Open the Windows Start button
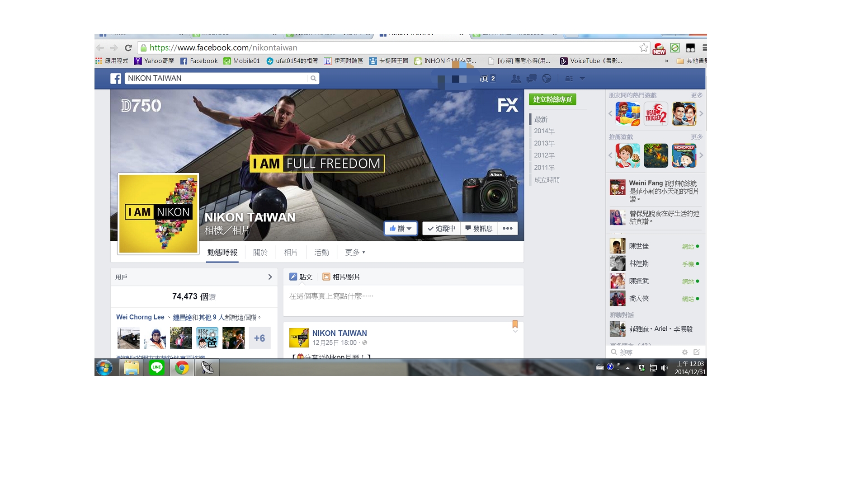868x488 pixels. (104, 368)
